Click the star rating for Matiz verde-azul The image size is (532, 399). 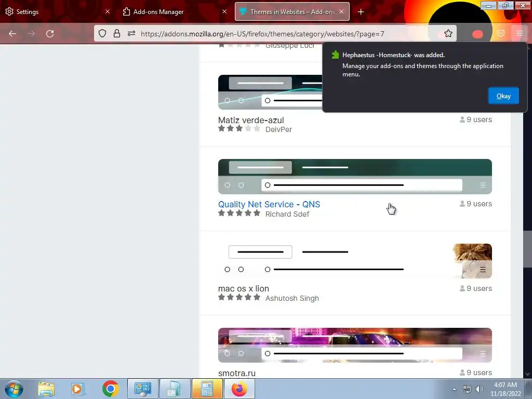[x=239, y=128]
